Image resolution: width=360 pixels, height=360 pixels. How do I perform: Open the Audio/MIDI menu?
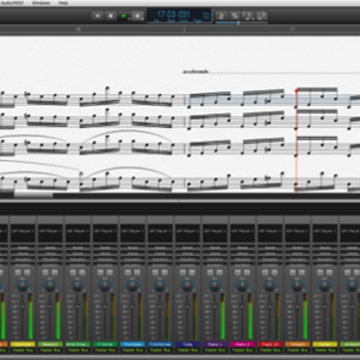tap(12, 3)
